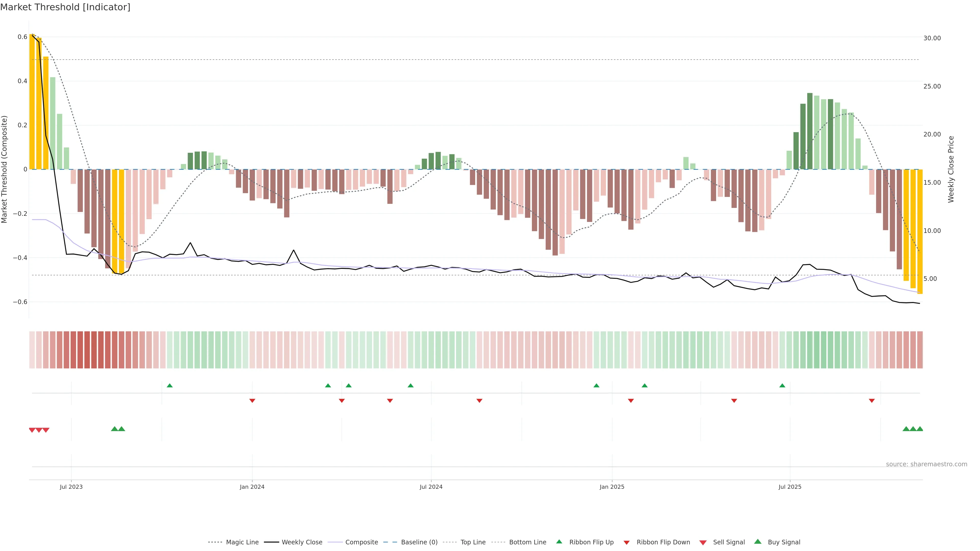The image size is (980, 551).
Task: Click the Buy Signal legend icon
Action: click(758, 542)
